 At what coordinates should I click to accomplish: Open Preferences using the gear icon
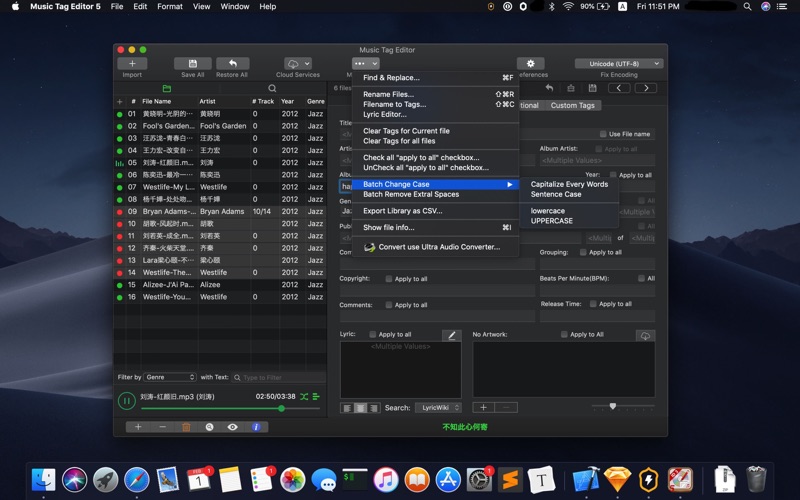click(531, 64)
